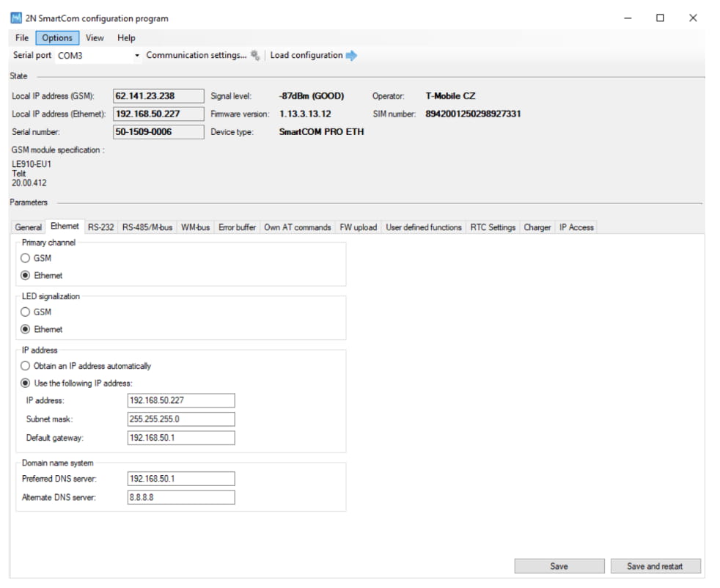
Task: Click the Load configuration arrow icon
Action: [x=351, y=56]
